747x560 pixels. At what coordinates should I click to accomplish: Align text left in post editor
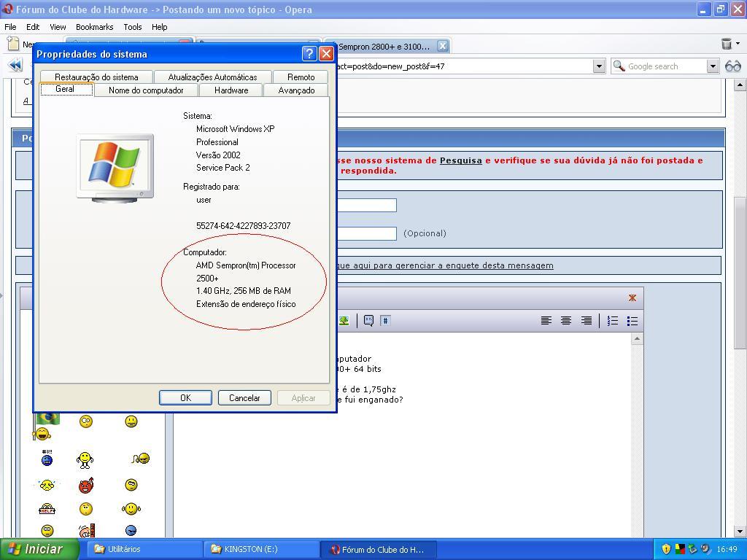pos(546,321)
